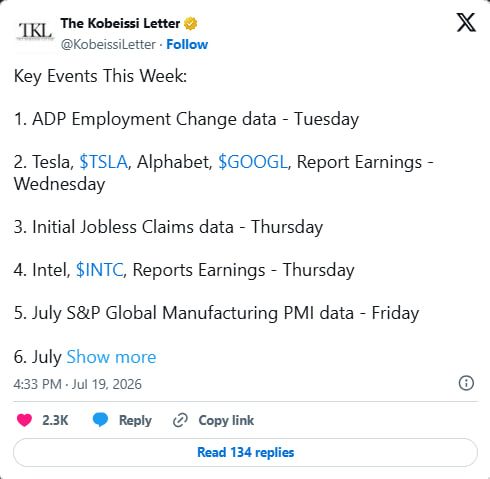Open The Kobeissi Letter profile name
The height and width of the screenshot is (479, 490).
pos(120,23)
